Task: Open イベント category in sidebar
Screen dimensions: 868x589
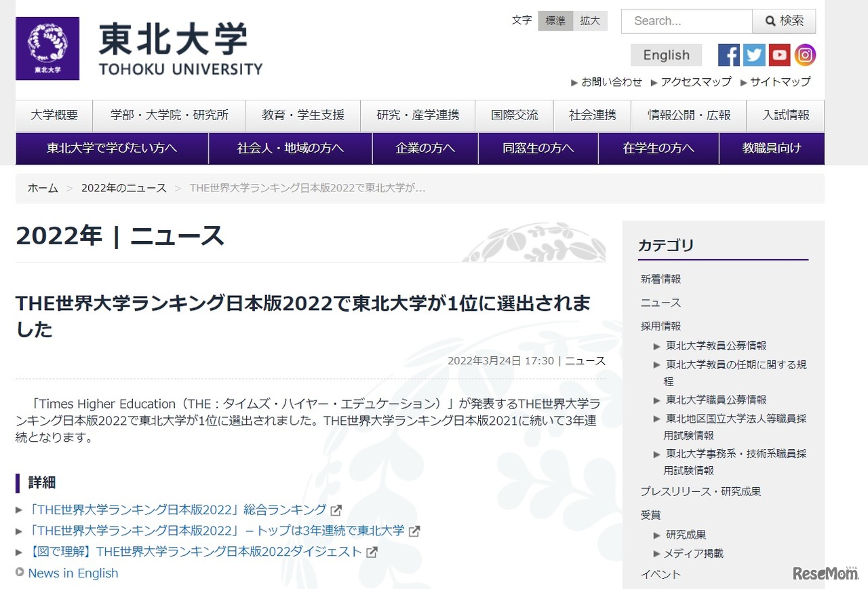Action: point(660,575)
